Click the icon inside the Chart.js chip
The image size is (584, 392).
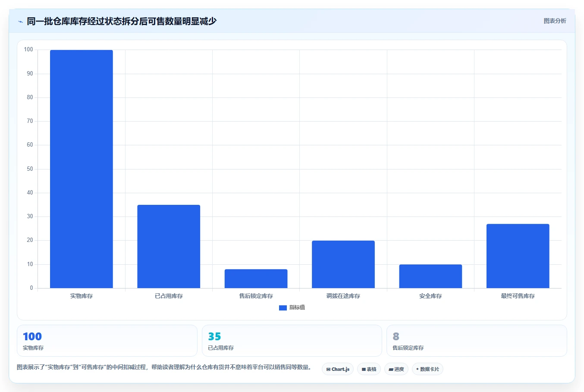coord(328,370)
